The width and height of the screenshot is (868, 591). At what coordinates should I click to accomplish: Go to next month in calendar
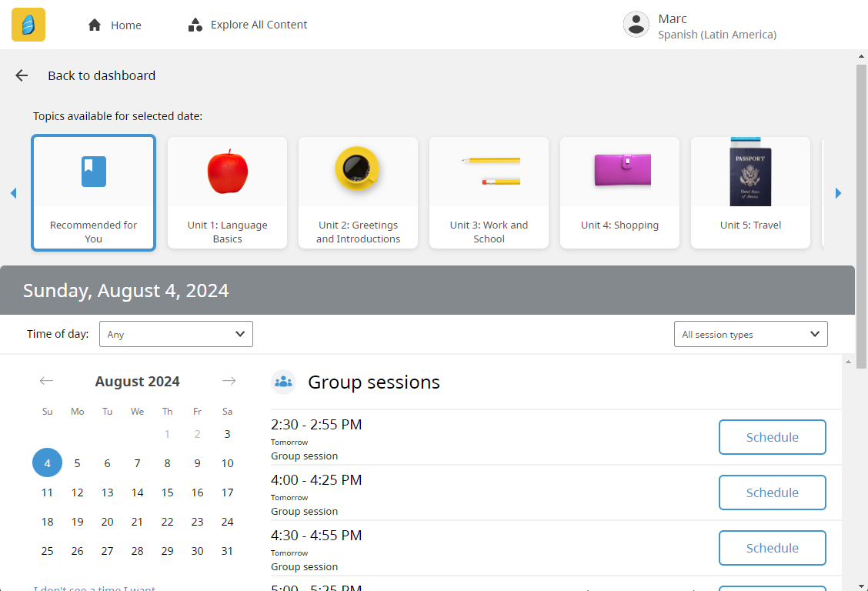click(229, 381)
